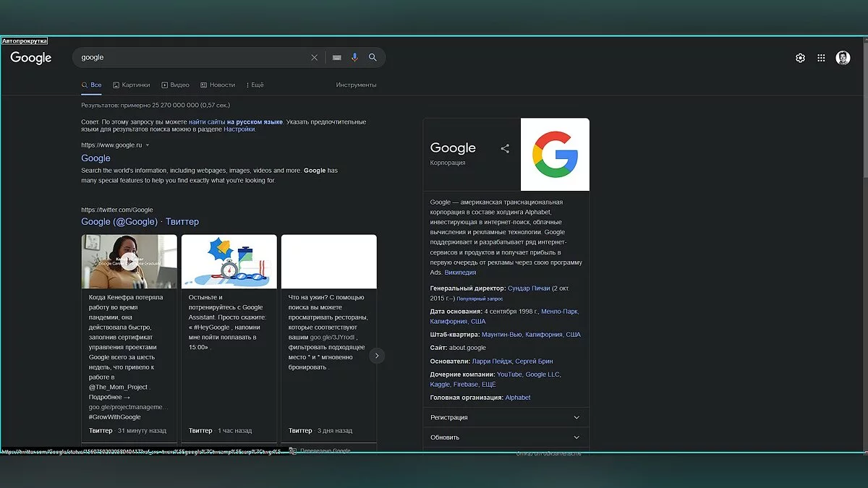
Task: Open the Google result title link
Action: (95, 158)
